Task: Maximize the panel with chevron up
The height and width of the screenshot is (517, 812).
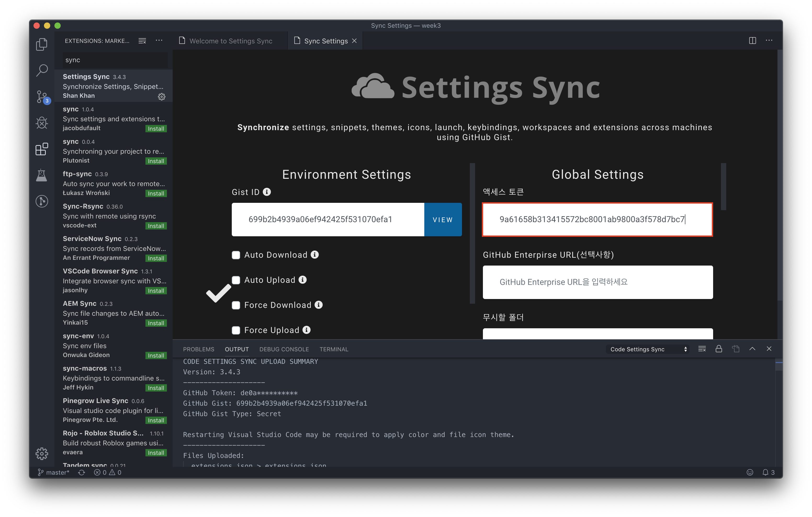Action: [752, 349]
